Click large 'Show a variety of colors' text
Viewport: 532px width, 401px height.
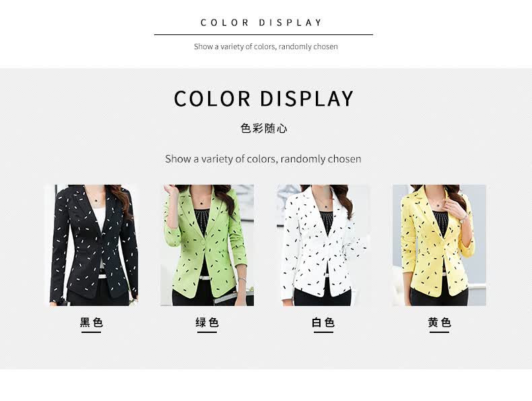point(263,159)
